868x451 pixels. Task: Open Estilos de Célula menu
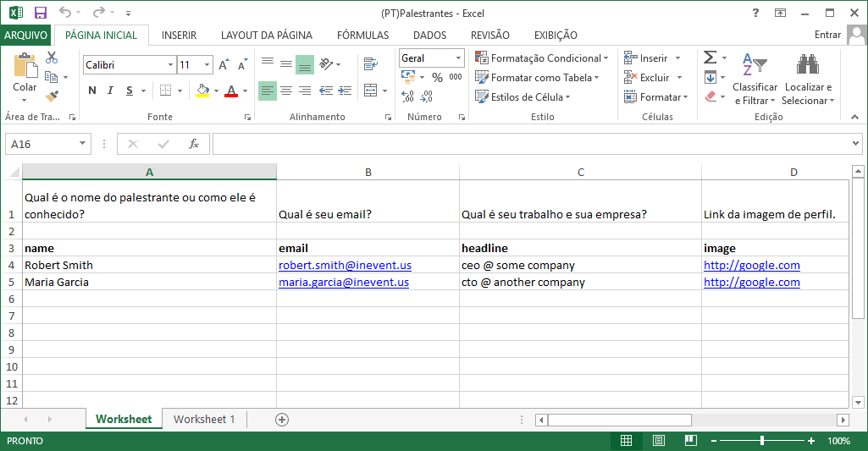(522, 96)
